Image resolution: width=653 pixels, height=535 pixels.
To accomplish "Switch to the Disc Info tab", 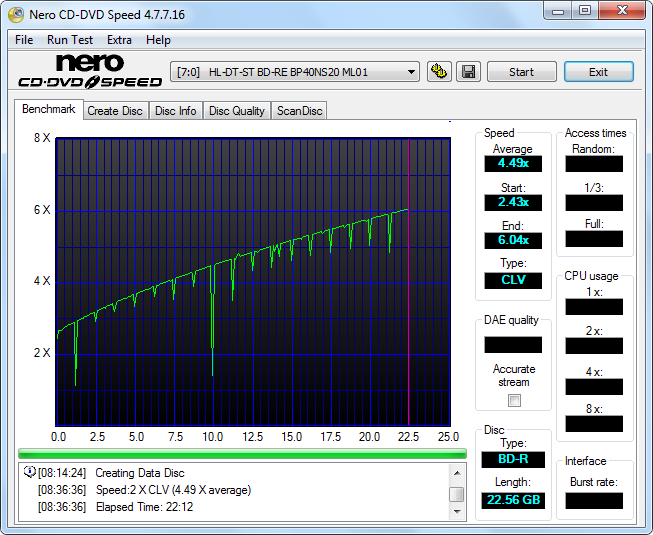I will pyautogui.click(x=176, y=111).
